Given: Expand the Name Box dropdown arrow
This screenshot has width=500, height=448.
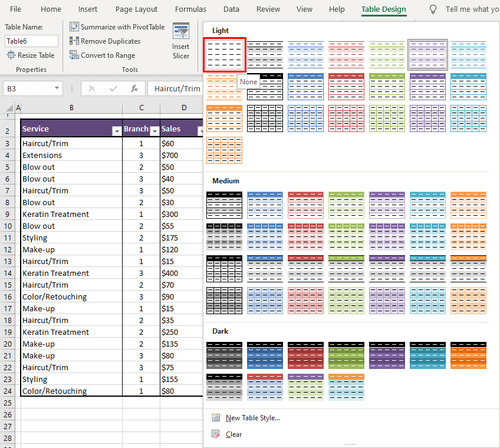Looking at the screenshot, I should tap(57, 88).
